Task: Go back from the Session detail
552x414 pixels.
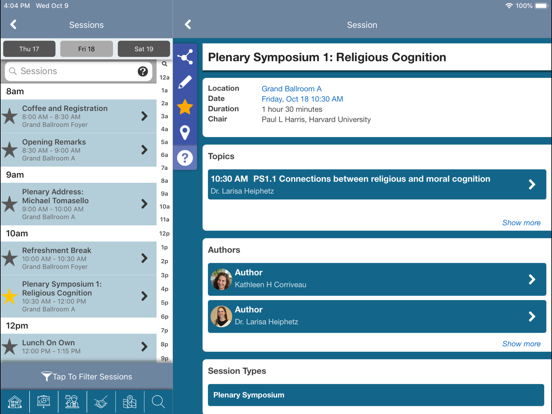Action: pos(188,24)
